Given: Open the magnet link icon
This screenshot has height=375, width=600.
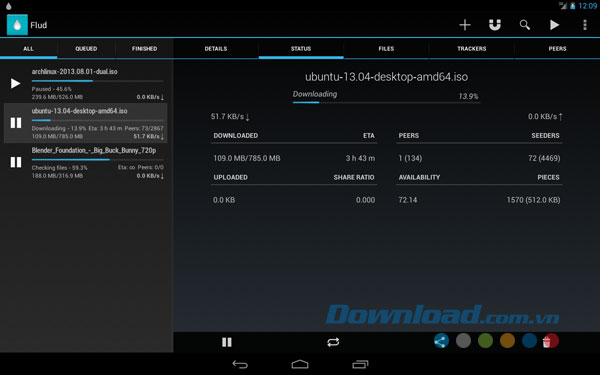Looking at the screenshot, I should click(x=495, y=25).
